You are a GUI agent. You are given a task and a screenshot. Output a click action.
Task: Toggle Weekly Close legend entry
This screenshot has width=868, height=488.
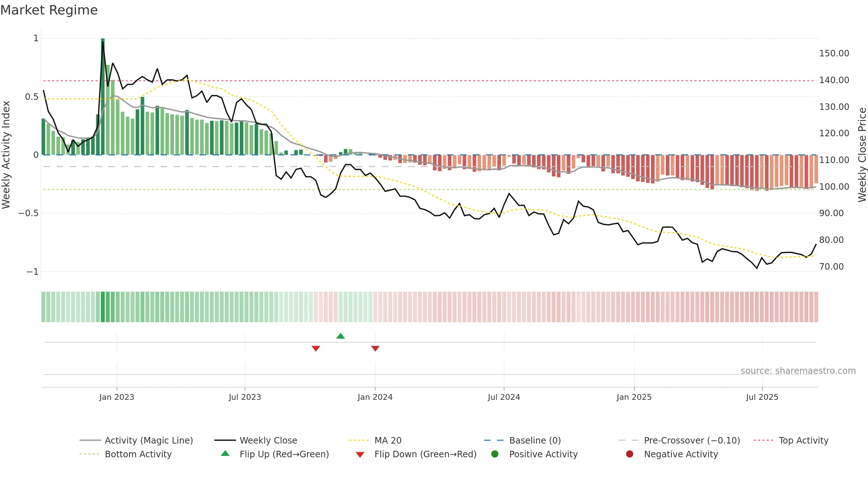(256, 440)
